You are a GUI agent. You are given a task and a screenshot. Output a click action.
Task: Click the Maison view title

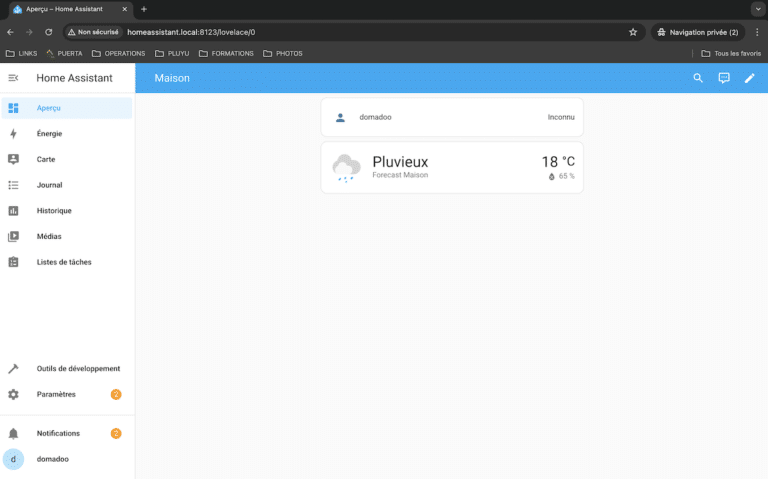pyautogui.click(x=172, y=78)
